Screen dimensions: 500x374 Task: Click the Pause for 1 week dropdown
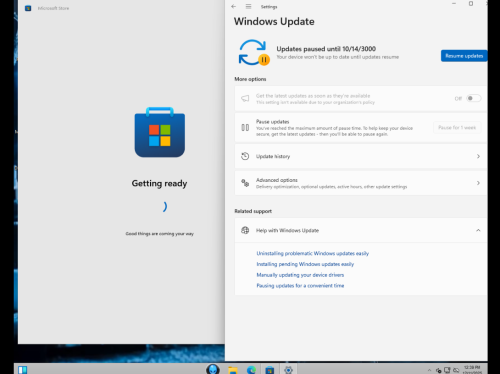click(x=457, y=128)
